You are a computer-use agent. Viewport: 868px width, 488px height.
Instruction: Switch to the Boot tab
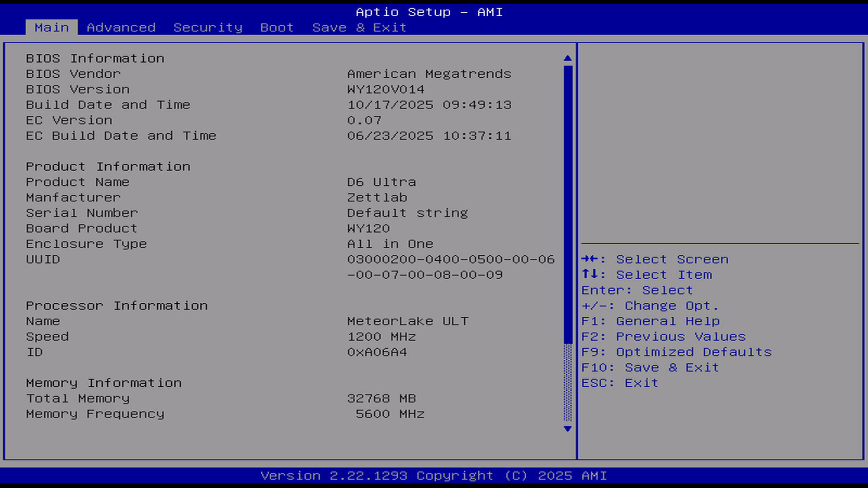(x=277, y=28)
